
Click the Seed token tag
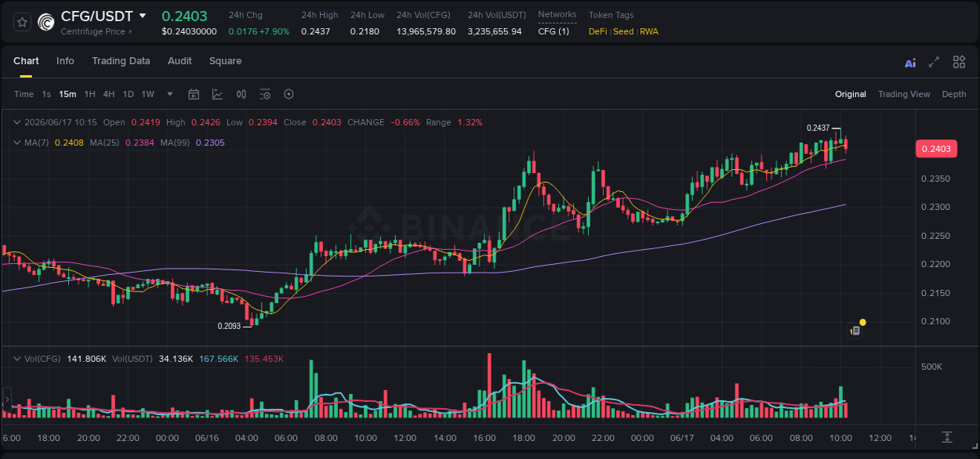[x=623, y=31]
